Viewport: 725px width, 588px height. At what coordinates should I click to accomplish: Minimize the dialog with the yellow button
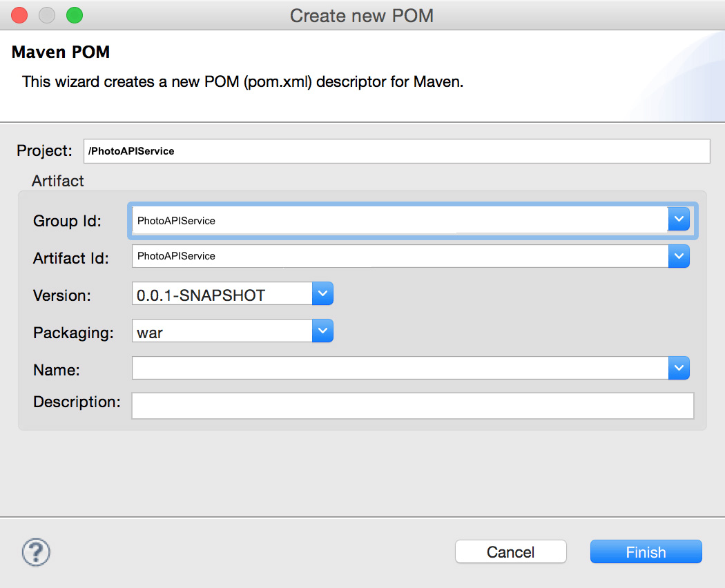point(47,15)
